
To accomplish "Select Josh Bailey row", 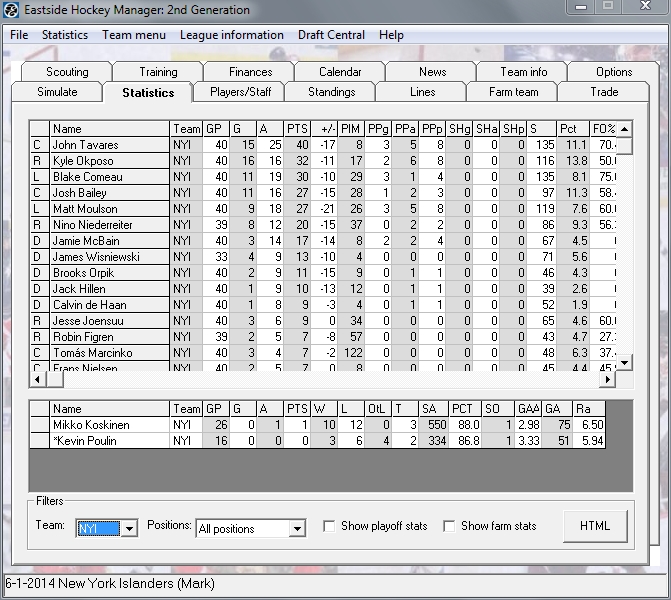I will pos(323,193).
